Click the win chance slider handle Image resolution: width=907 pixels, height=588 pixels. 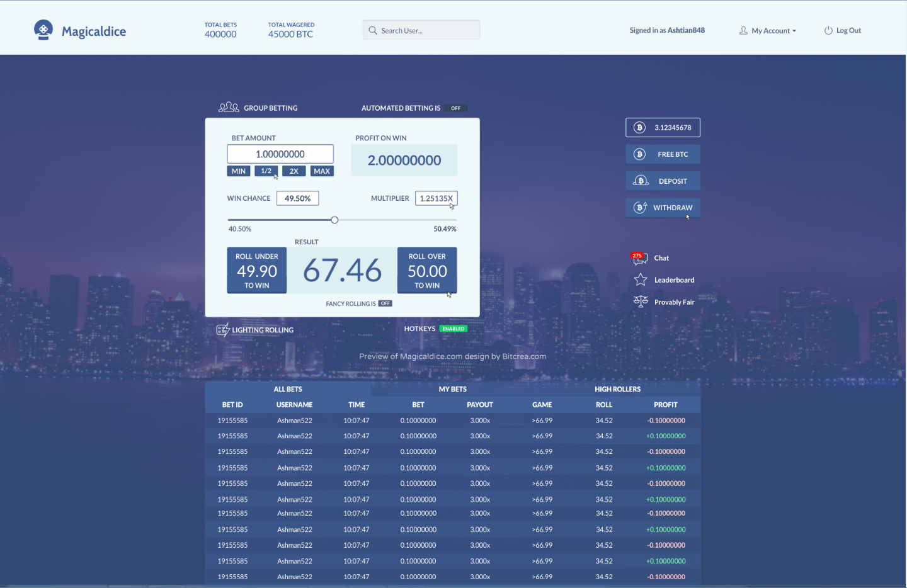334,220
